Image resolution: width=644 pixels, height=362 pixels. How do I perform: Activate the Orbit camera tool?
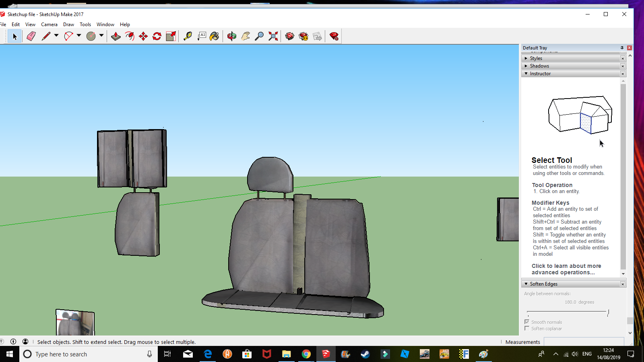coord(232,36)
